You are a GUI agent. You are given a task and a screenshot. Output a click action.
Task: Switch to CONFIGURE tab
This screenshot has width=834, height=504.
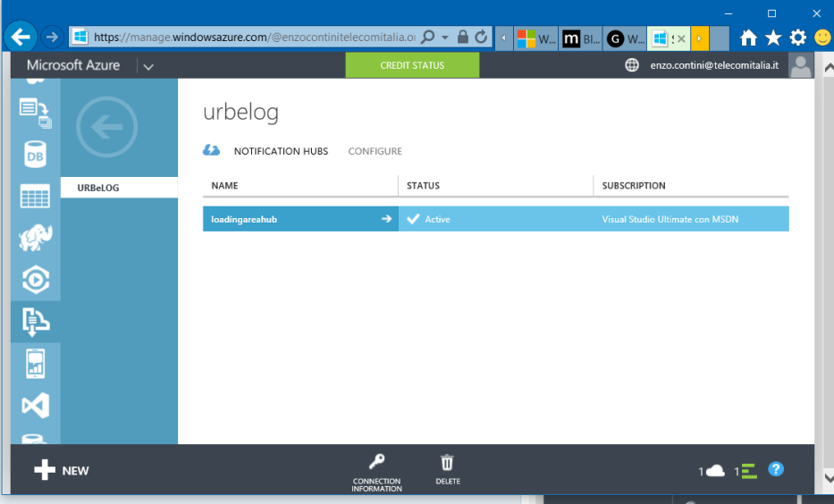375,151
